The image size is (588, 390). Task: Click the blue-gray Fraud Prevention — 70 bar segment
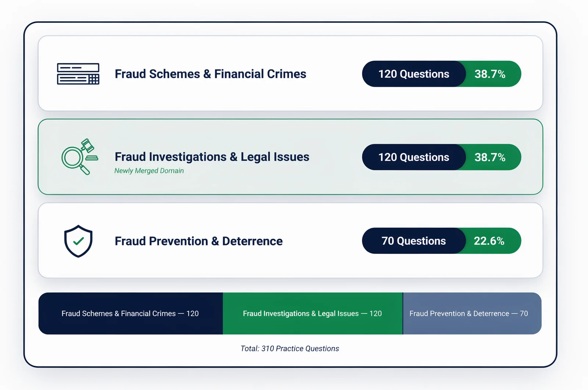pos(472,313)
